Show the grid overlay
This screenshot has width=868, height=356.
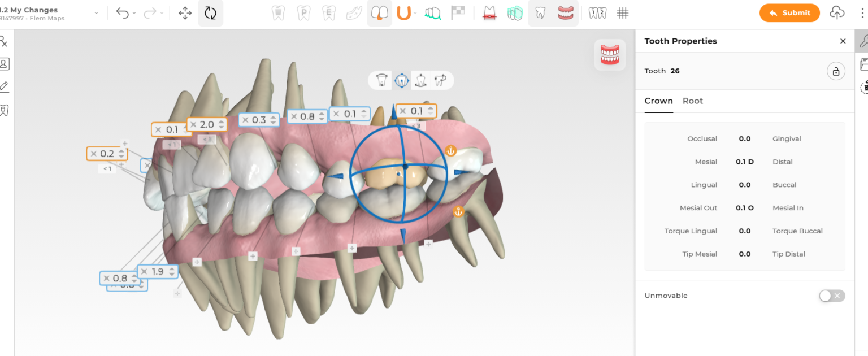(x=622, y=12)
